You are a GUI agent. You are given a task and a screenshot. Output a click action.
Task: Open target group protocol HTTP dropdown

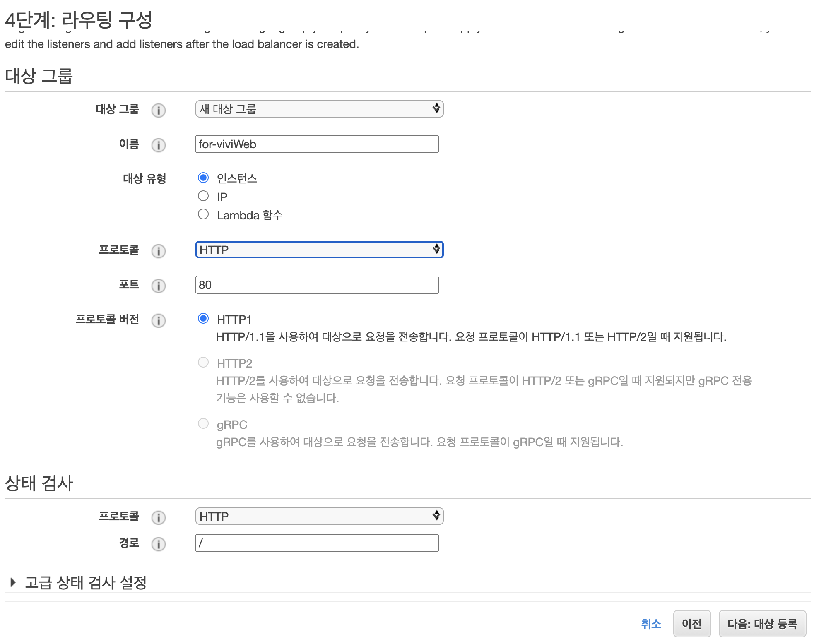[x=319, y=250]
